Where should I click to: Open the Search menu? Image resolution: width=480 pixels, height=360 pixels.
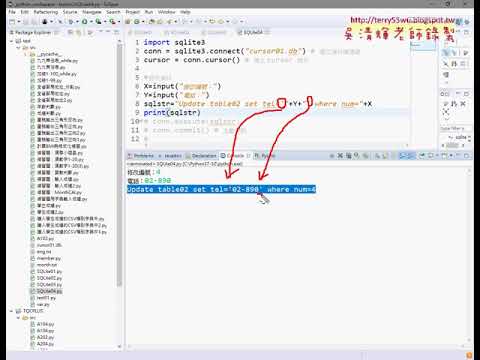(113, 12)
